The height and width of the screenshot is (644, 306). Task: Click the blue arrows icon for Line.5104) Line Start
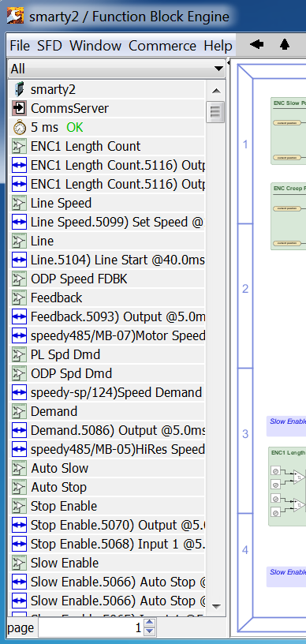[x=19, y=260]
